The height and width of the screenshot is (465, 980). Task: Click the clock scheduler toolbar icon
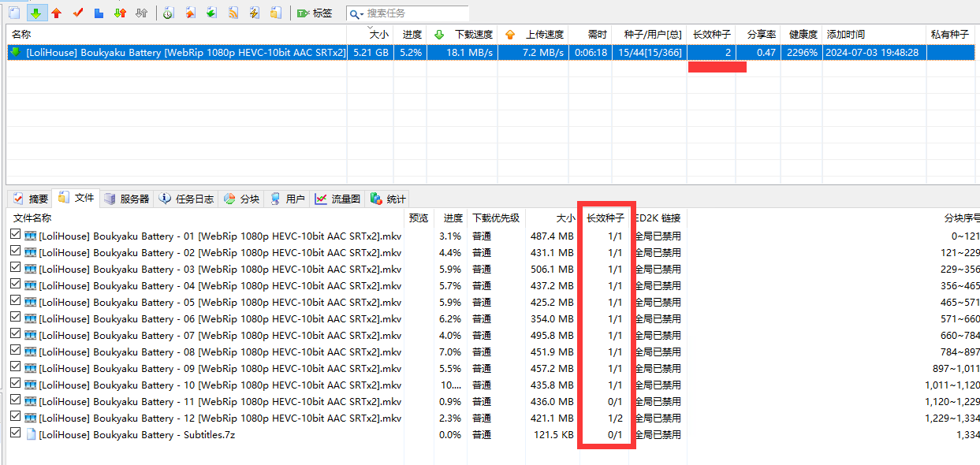(169, 13)
